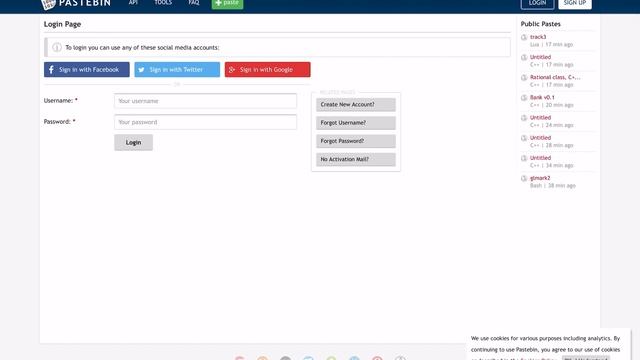Click 'Bash | 38 min ago' under glmark2
This screenshot has width=640, height=360.
tap(553, 186)
